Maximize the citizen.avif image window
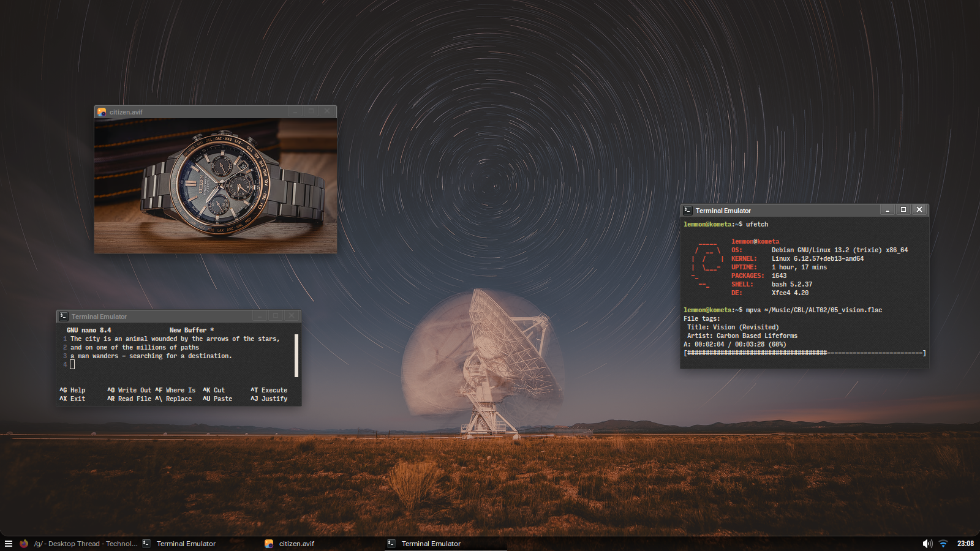Screen dimensions: 980x551 311,111
